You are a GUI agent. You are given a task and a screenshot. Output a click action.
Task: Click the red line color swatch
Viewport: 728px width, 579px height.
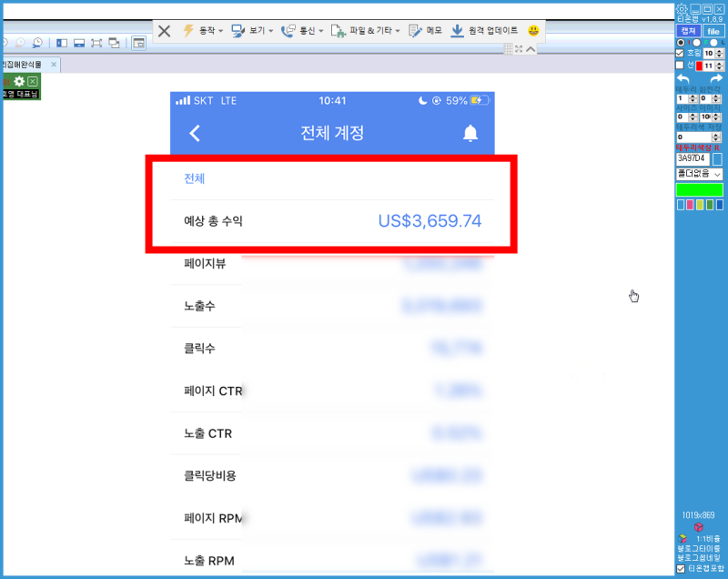pos(699,66)
